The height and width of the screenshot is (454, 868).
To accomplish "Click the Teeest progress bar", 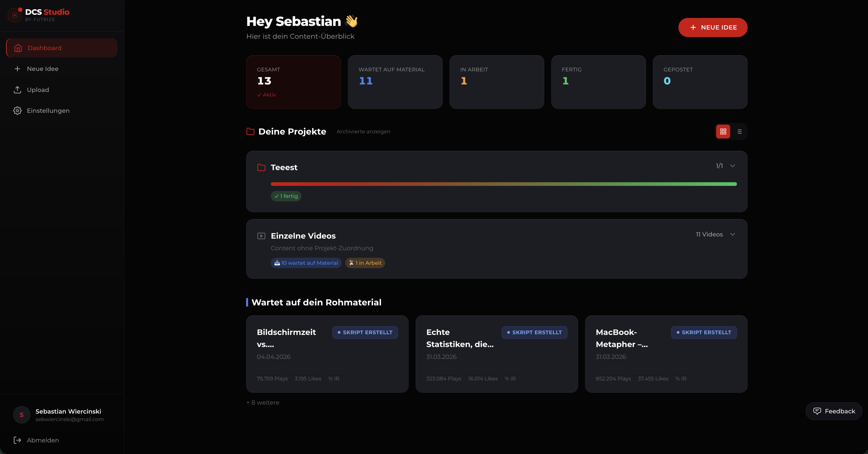I will [504, 184].
